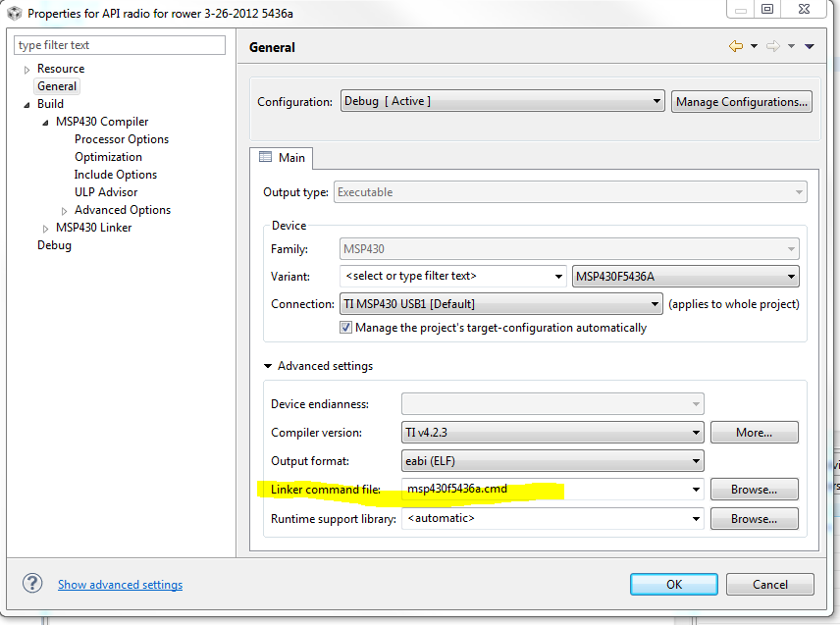
Task: Select Advanced Options tree item
Action: pos(123,210)
